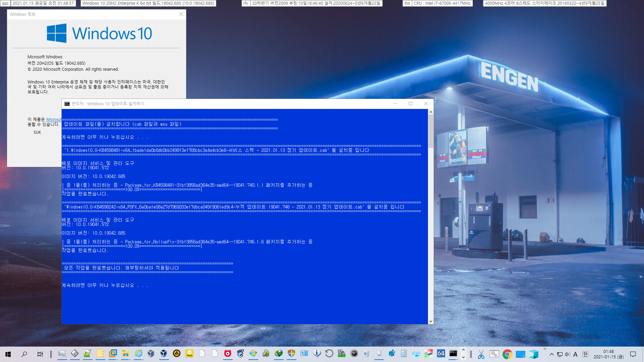644x362 pixels.
Task: Launch VMware Workstation from the taskbar
Action: pos(113,354)
